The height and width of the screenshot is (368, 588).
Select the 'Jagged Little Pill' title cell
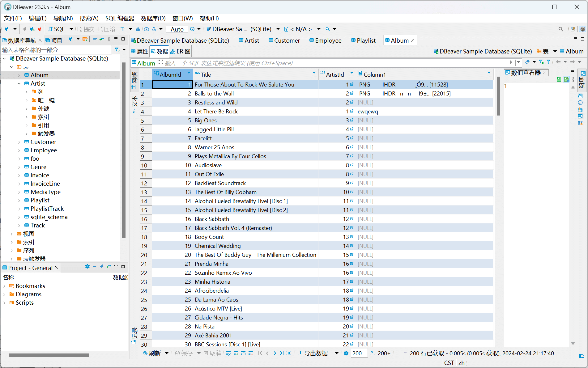click(x=256, y=129)
